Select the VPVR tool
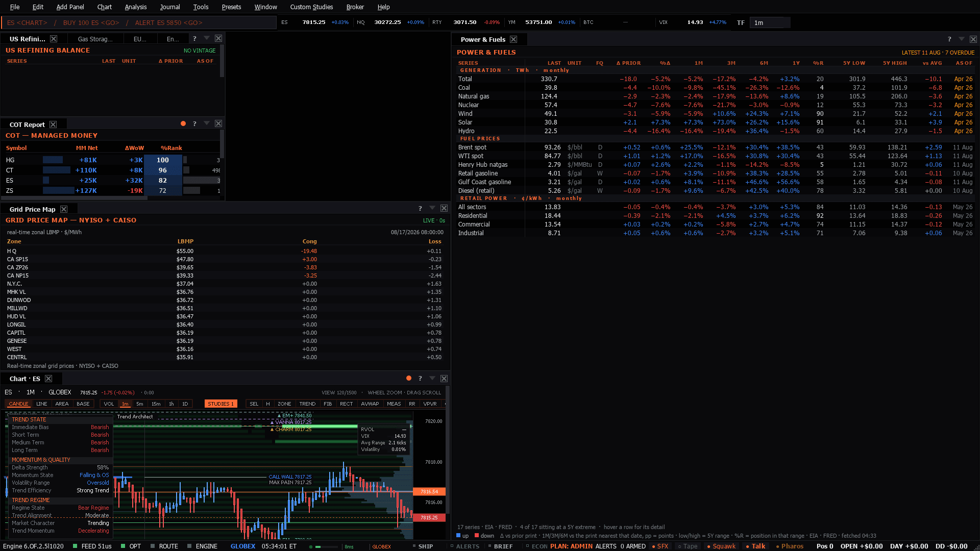Viewport: 980px width, 551px height. point(430,404)
